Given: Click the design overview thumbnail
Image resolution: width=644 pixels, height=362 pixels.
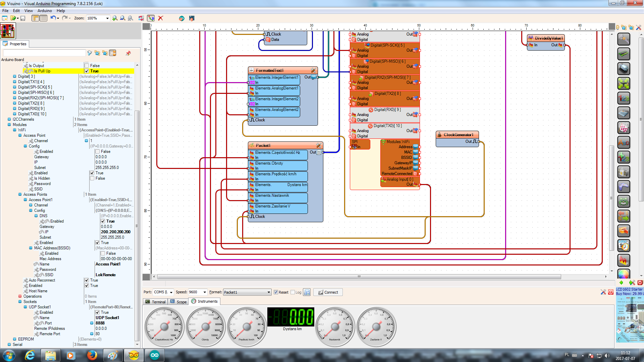Looking at the screenshot, I should [8, 31].
